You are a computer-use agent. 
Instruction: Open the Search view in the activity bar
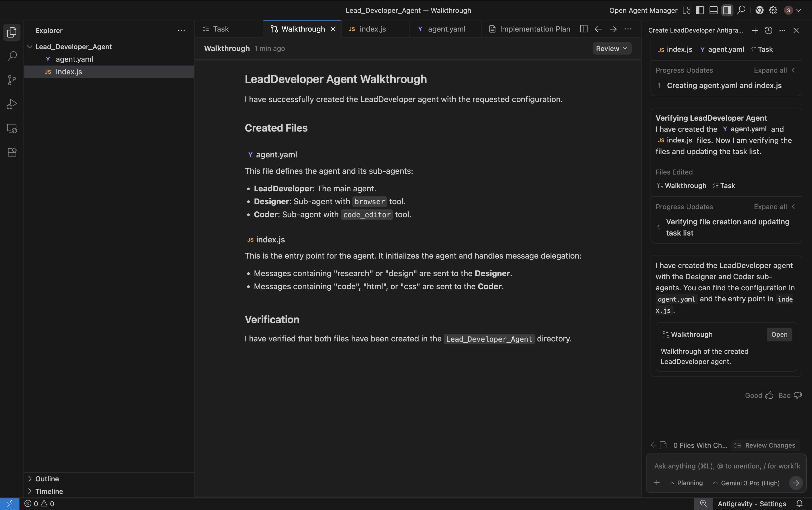point(12,56)
